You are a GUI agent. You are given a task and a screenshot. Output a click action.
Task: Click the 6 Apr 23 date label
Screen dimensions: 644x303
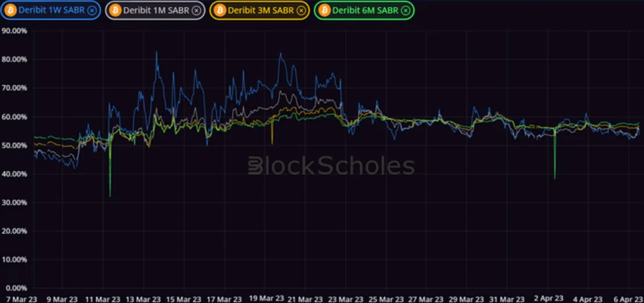628,299
